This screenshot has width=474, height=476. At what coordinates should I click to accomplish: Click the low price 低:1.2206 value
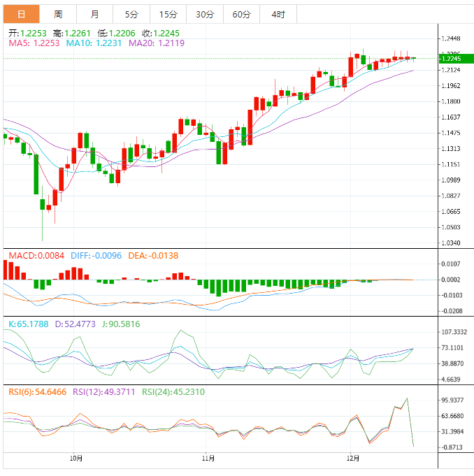click(116, 33)
